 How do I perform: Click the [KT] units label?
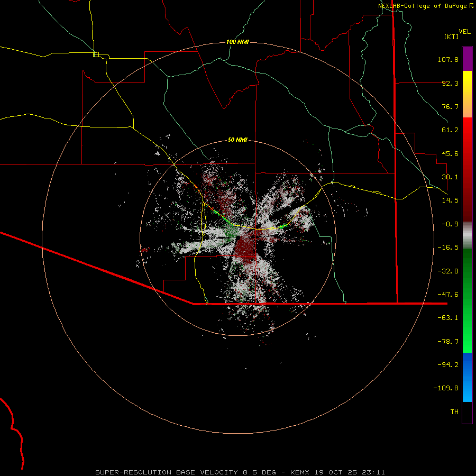tap(452, 36)
